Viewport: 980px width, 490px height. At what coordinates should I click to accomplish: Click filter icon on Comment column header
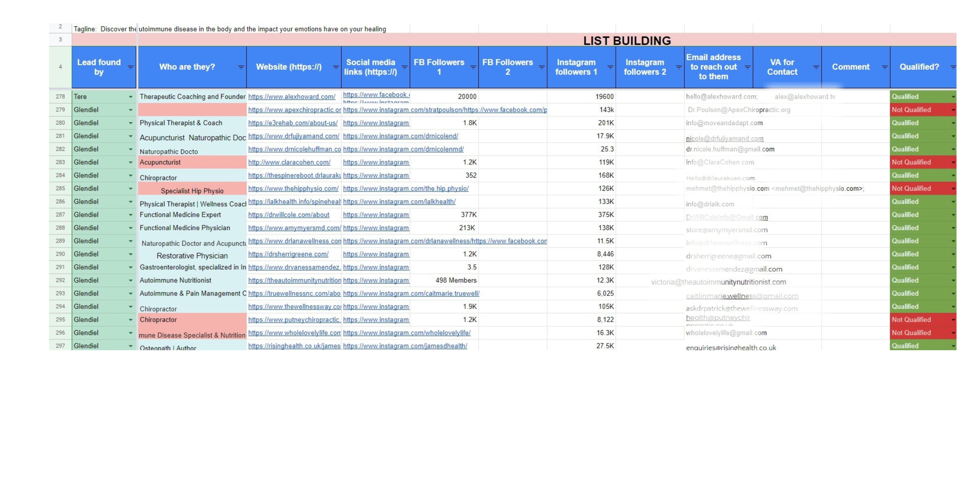pyautogui.click(x=885, y=67)
